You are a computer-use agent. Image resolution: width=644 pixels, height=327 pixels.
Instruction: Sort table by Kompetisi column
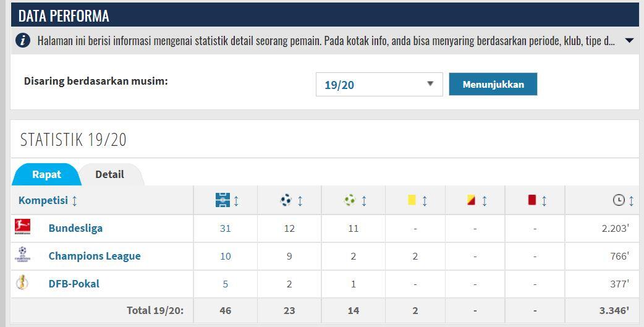(48, 200)
